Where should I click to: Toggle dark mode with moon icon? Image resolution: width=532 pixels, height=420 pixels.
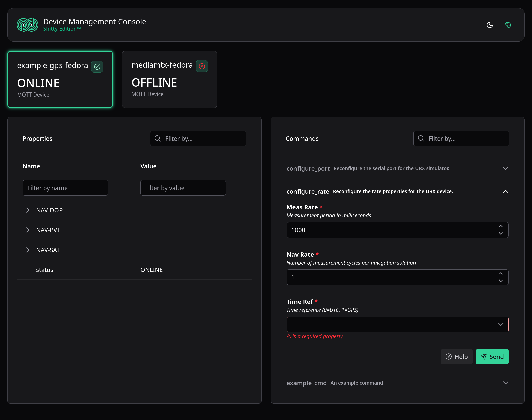490,25
